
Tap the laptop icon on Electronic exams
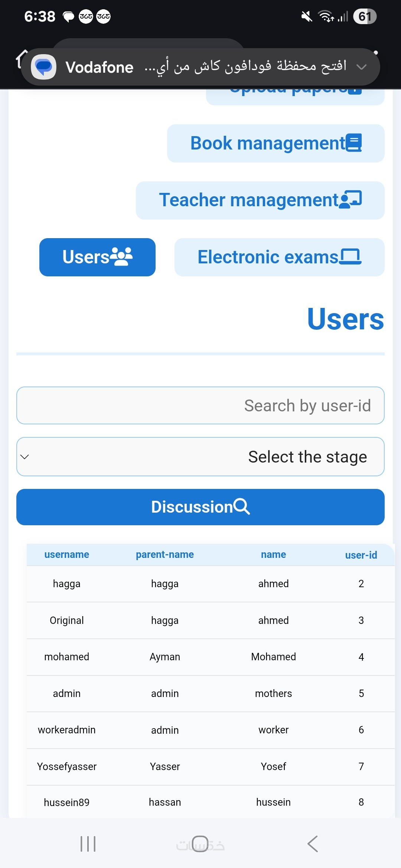point(350,256)
